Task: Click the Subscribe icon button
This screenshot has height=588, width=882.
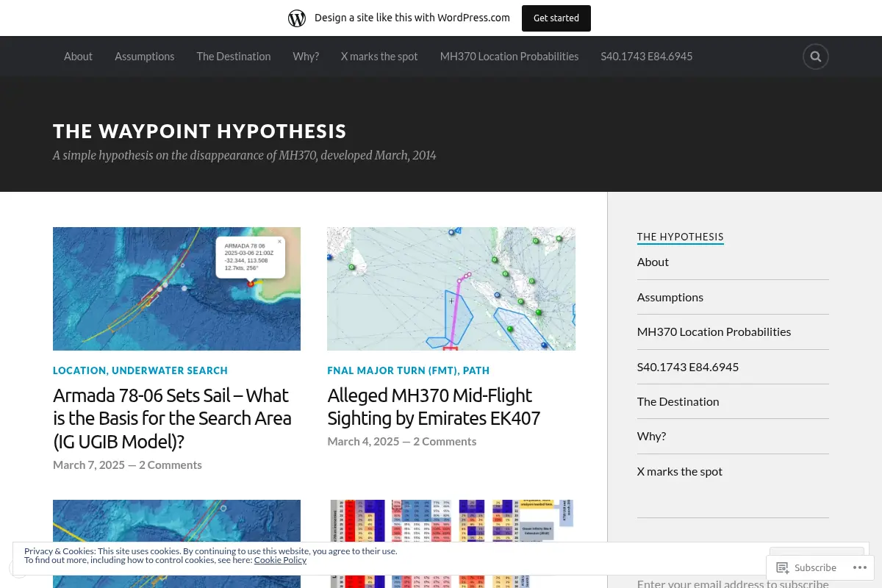Action: pos(806,567)
